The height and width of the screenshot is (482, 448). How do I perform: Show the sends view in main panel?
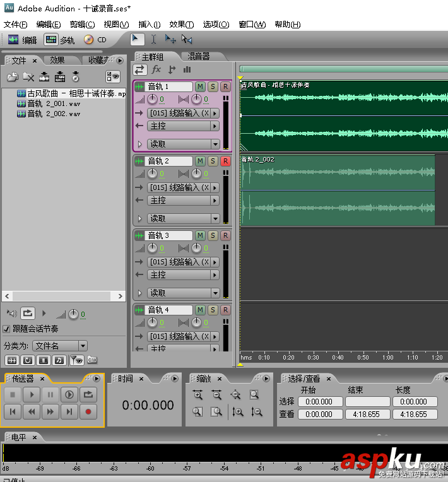172,70
